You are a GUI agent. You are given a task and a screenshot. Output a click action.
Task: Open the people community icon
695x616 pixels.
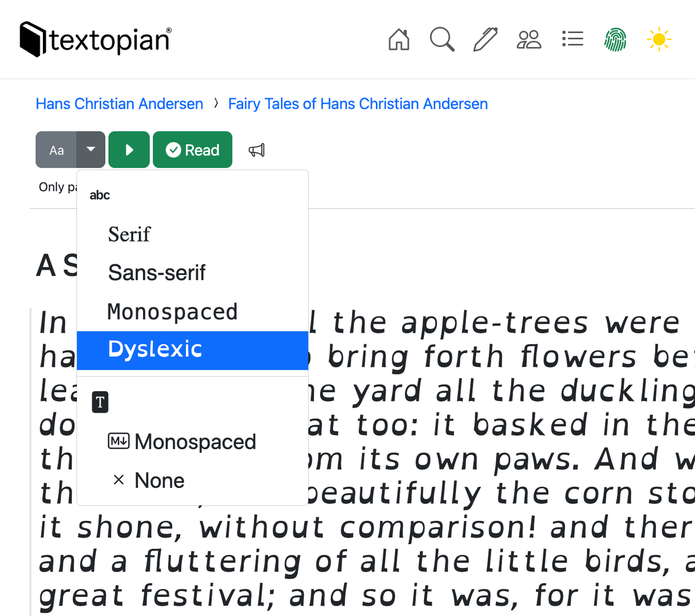coord(529,39)
